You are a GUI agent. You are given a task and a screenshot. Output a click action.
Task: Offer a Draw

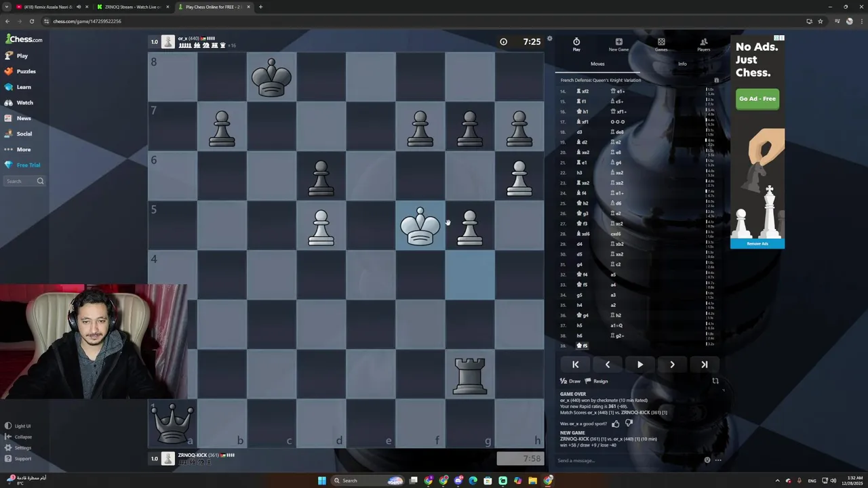(570, 381)
